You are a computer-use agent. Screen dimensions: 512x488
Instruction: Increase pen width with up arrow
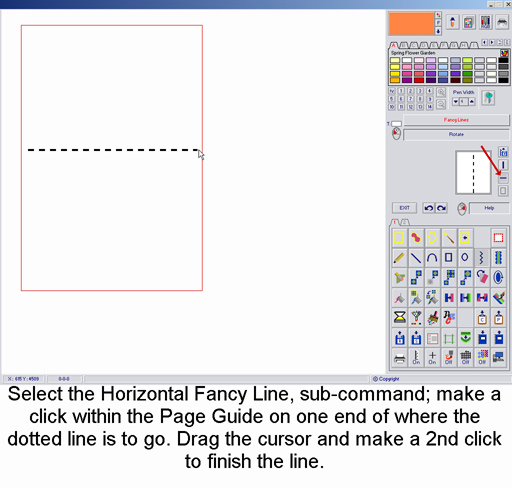[472, 102]
